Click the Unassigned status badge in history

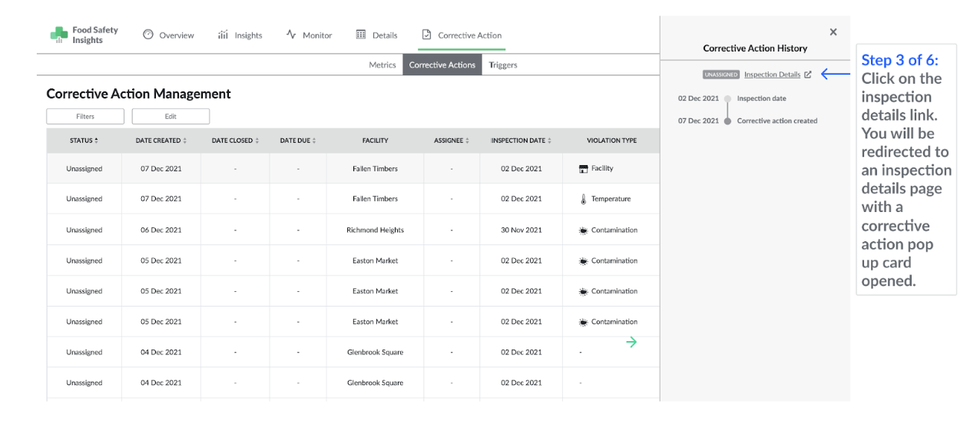click(720, 75)
